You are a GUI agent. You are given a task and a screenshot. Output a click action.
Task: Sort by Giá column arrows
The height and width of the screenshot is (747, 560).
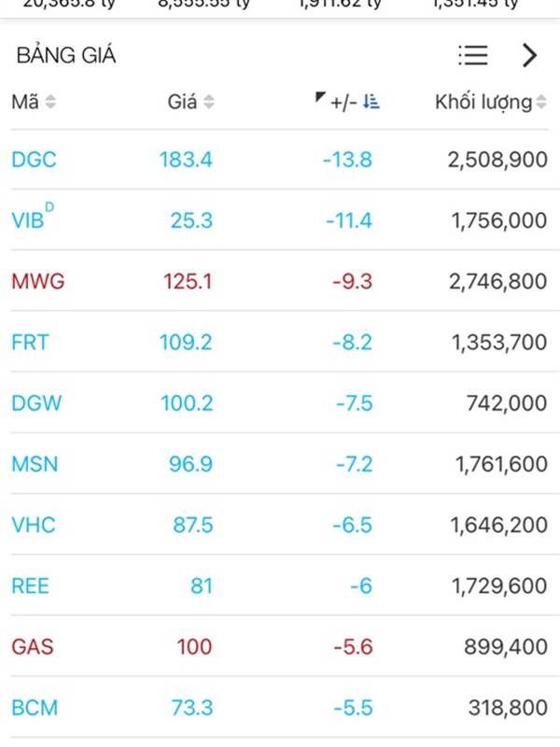point(208,102)
